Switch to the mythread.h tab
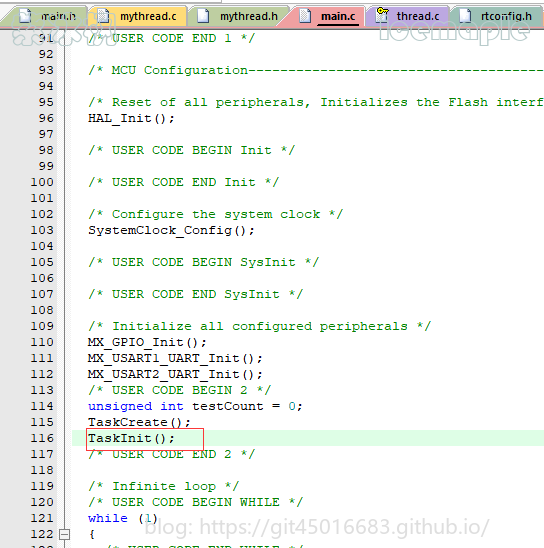Screen dimensions: 544x548 click(238, 16)
